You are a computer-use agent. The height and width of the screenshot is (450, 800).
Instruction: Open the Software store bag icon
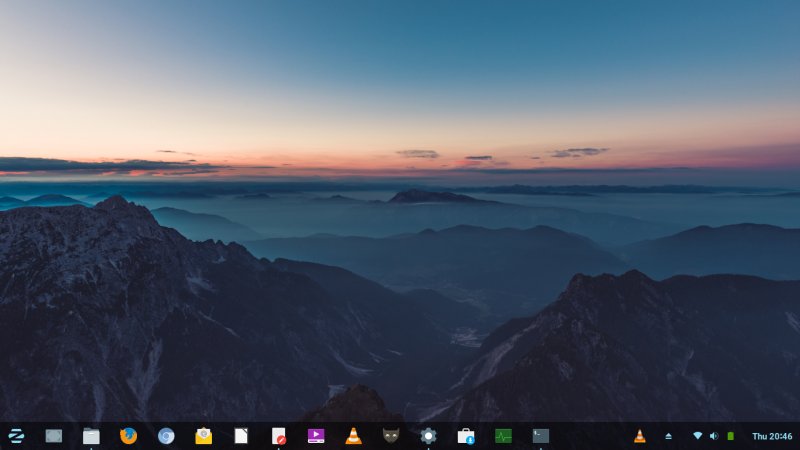(x=466, y=436)
